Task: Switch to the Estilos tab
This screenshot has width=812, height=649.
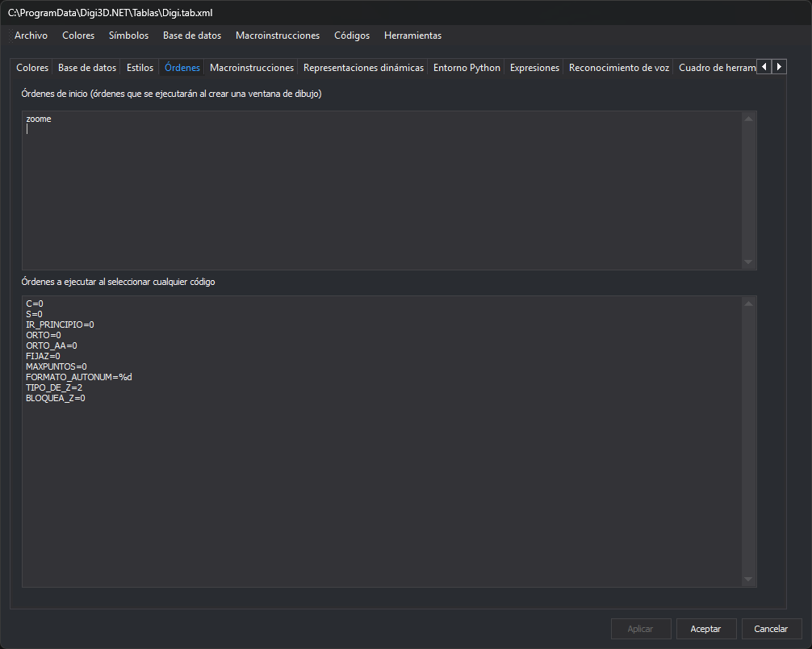Action: [x=140, y=68]
